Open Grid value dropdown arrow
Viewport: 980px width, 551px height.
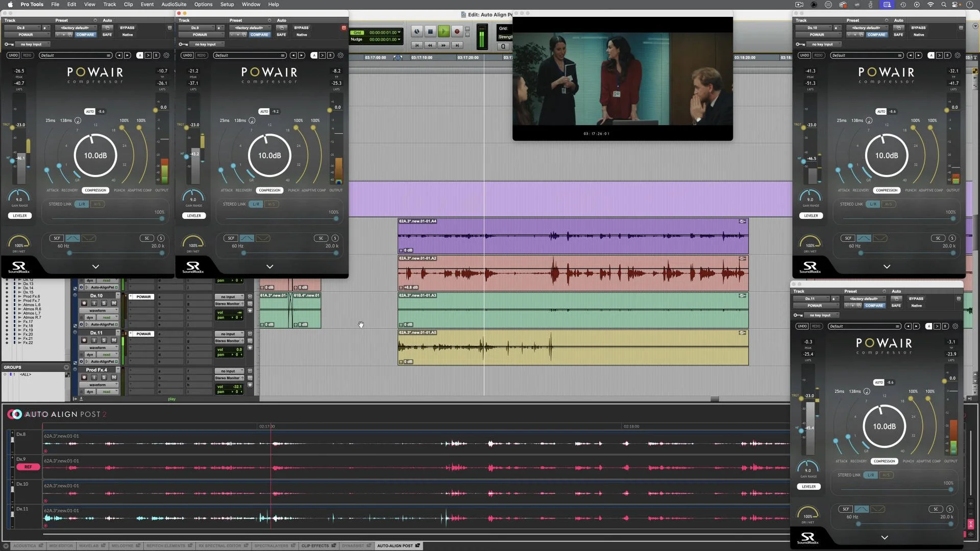coord(399,33)
